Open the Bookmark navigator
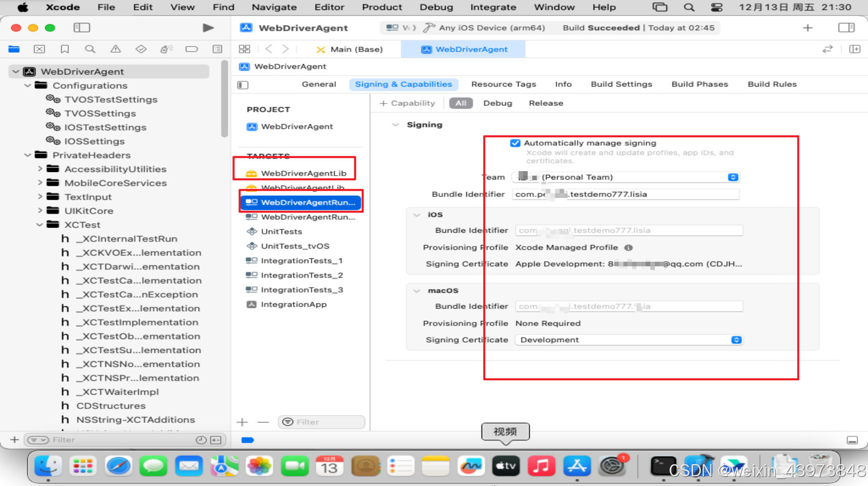The image size is (868, 486). (x=65, y=49)
